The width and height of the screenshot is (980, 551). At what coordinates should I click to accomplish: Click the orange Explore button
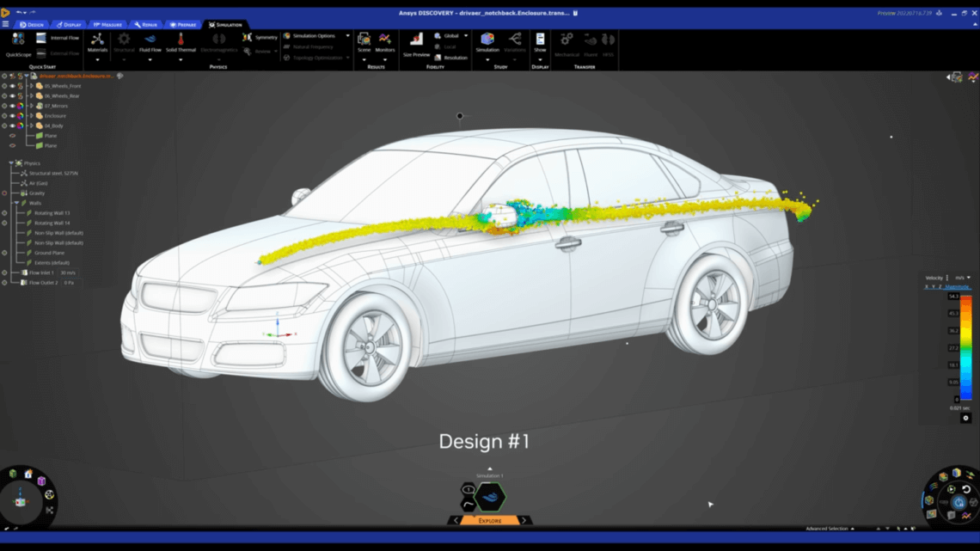pos(489,521)
